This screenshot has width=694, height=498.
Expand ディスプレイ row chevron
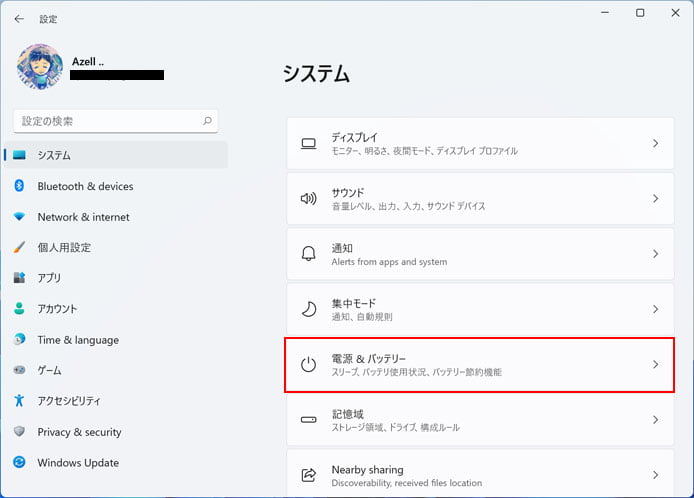(655, 143)
